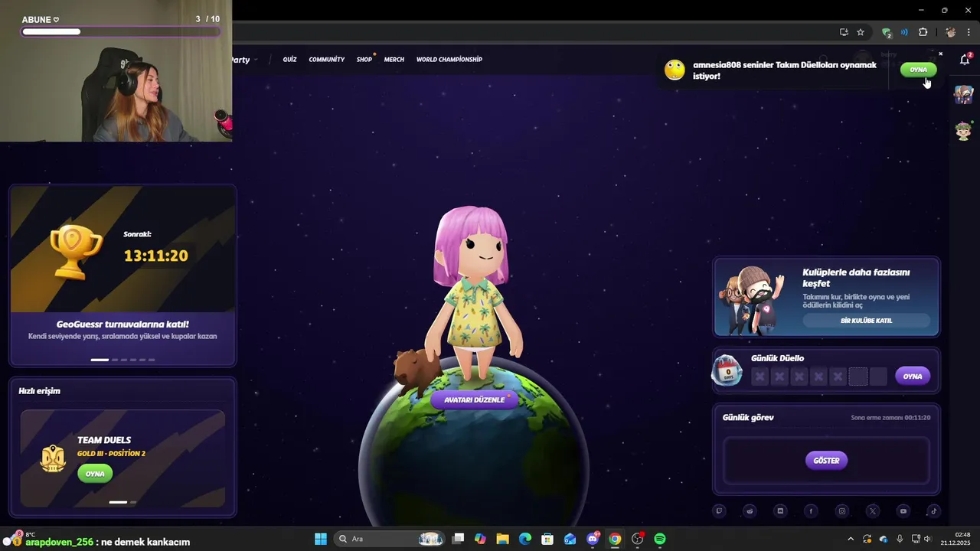Bookmark this page with the star icon

[861, 32]
